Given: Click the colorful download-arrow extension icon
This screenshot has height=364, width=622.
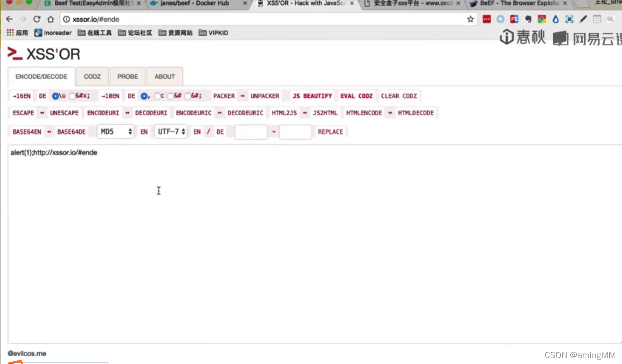Looking at the screenshot, I should (542, 19).
